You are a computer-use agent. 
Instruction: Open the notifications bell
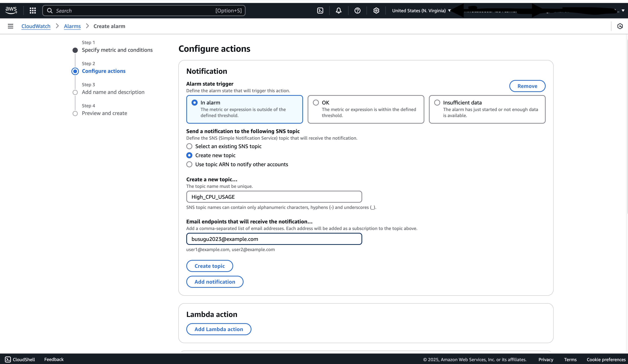338,11
